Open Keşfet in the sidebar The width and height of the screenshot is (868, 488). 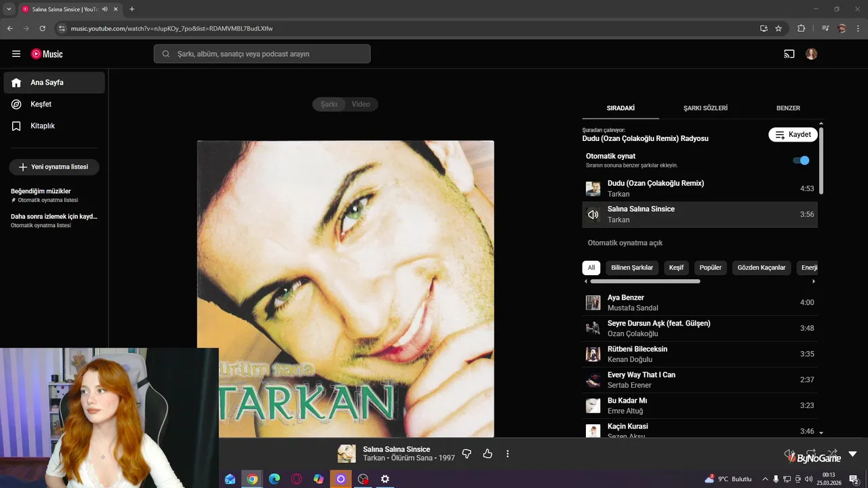(x=54, y=104)
